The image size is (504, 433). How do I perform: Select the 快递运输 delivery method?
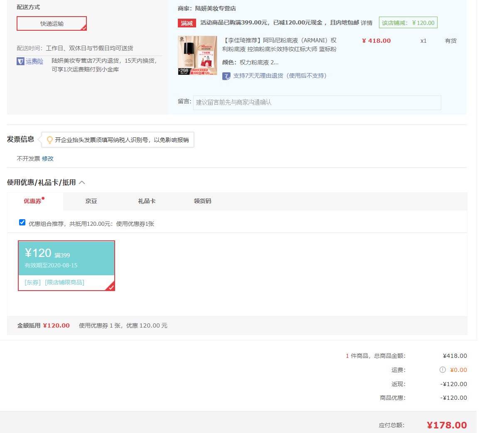point(52,24)
